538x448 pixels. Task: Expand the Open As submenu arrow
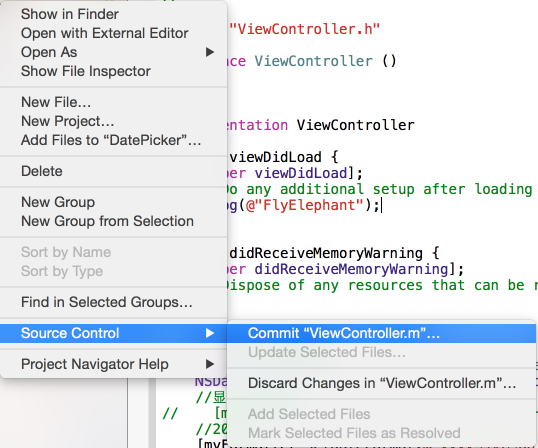click(x=210, y=52)
